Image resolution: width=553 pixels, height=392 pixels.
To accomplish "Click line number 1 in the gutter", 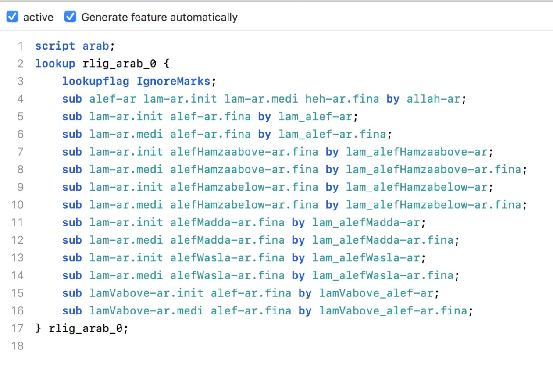I will (x=20, y=46).
